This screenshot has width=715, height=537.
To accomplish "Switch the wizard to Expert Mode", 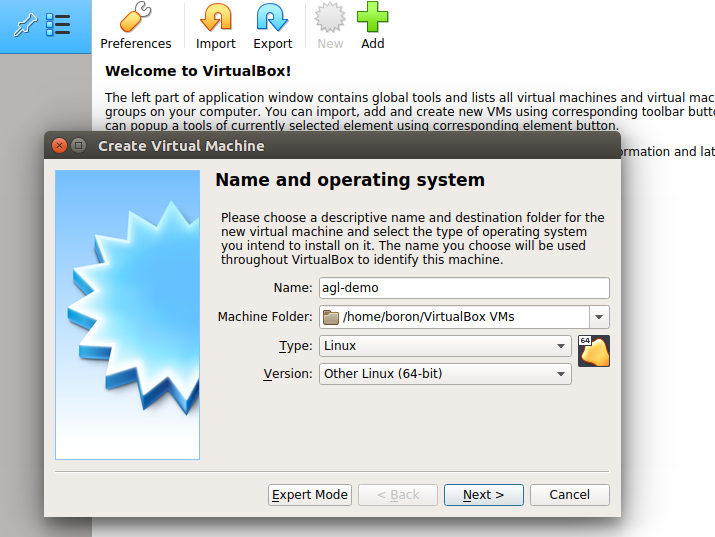I will [310, 495].
